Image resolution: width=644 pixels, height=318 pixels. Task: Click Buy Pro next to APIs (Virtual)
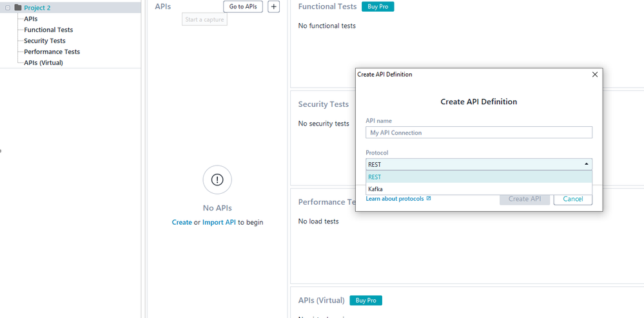[366, 301]
